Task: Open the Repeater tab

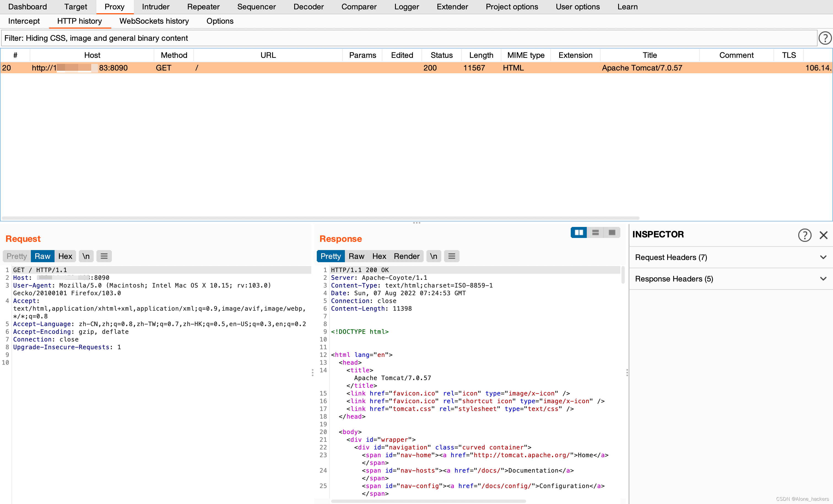Action: pyautogui.click(x=203, y=7)
